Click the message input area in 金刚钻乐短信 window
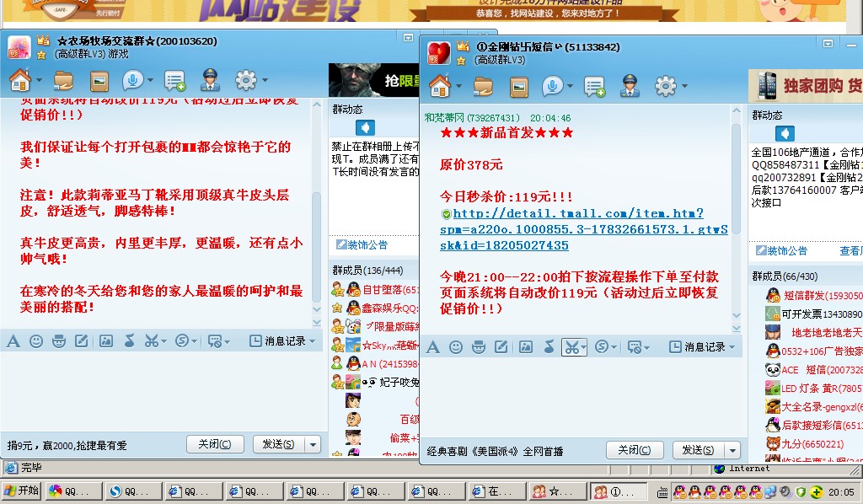This screenshot has height=504, width=863. click(x=581, y=399)
